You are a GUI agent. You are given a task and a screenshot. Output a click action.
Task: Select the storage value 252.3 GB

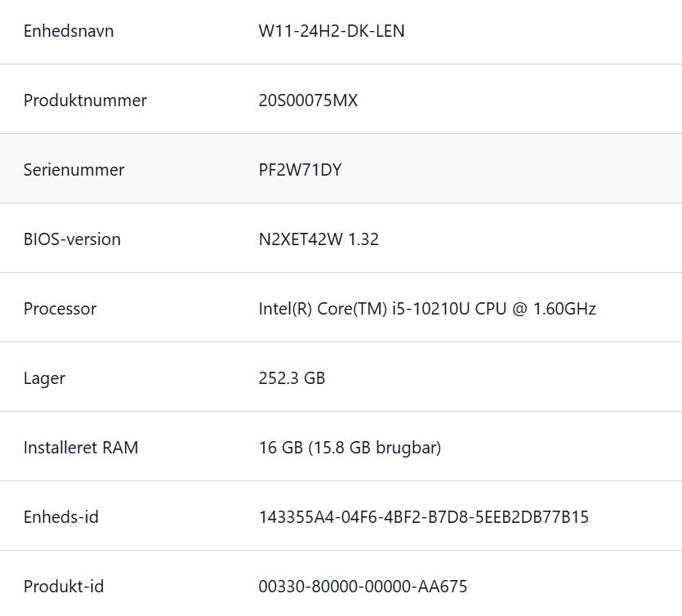point(292,378)
